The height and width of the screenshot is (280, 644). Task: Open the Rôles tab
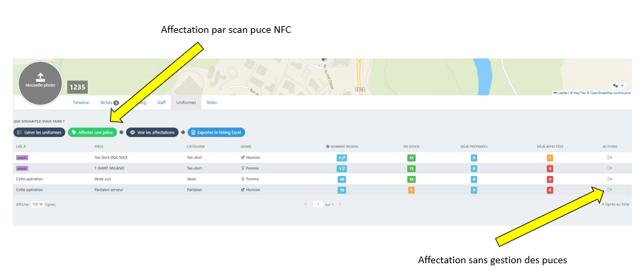click(211, 103)
